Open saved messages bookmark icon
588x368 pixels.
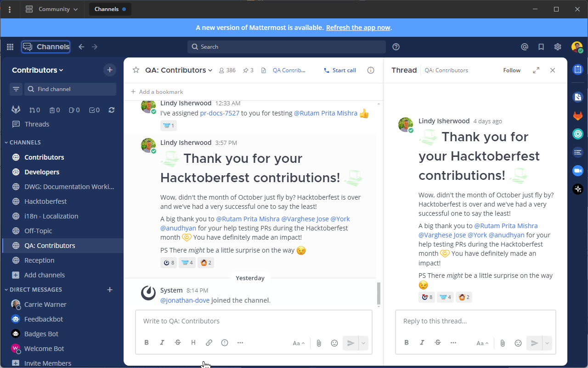pyautogui.click(x=541, y=46)
